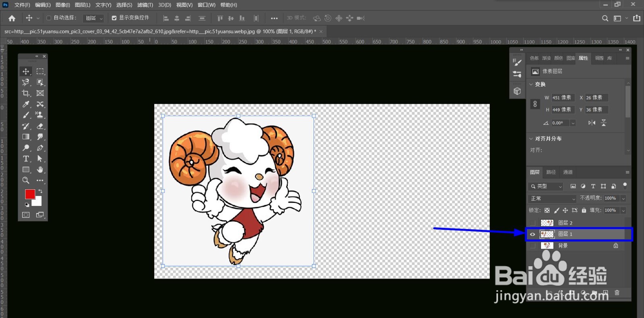Select the Object Selection tool
The height and width of the screenshot is (318, 644).
tap(40, 82)
